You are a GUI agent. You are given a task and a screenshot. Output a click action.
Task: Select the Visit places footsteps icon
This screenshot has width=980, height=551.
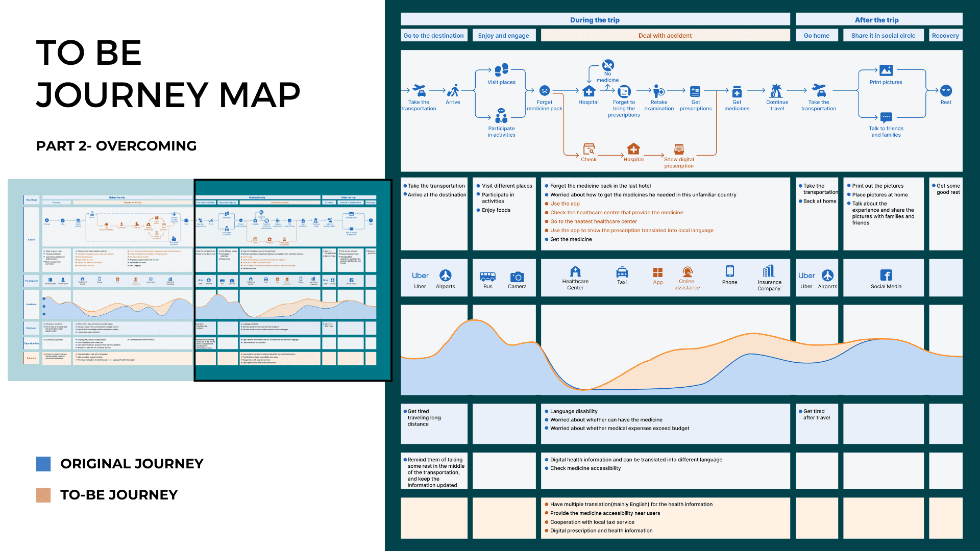coord(501,69)
